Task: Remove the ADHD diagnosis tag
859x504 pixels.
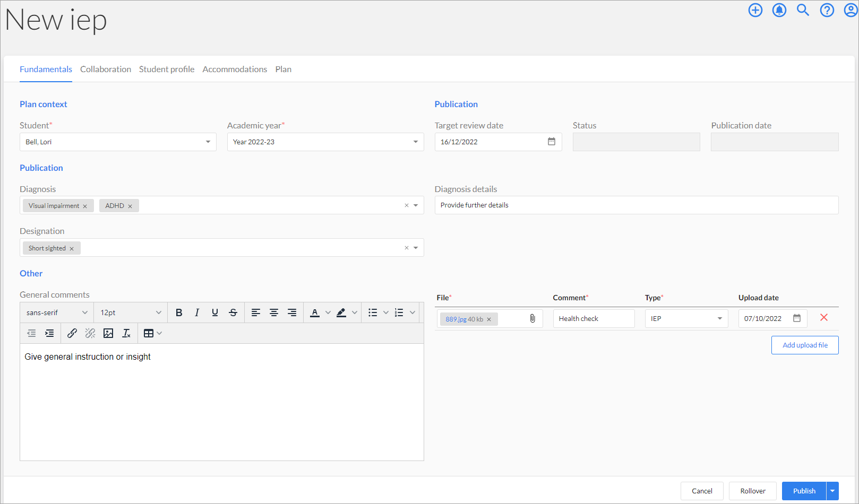Action: click(130, 206)
